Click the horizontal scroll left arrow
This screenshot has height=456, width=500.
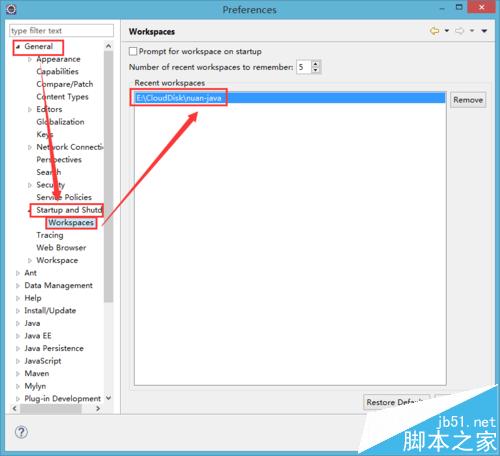click(x=14, y=408)
